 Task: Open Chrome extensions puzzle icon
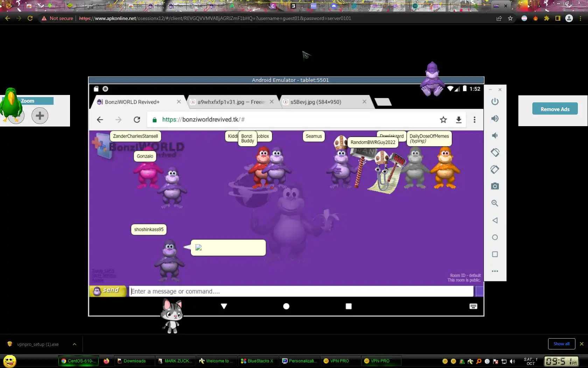(546, 18)
